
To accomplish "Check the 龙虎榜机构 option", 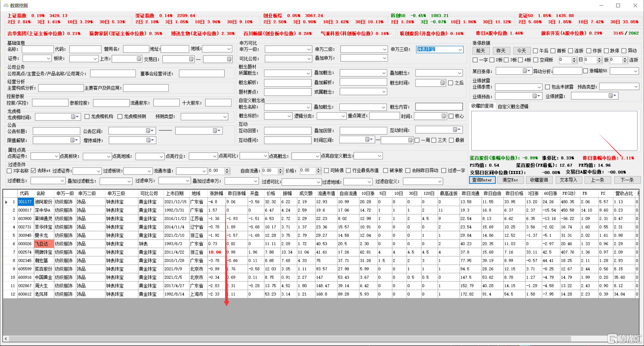I will click(x=87, y=116).
